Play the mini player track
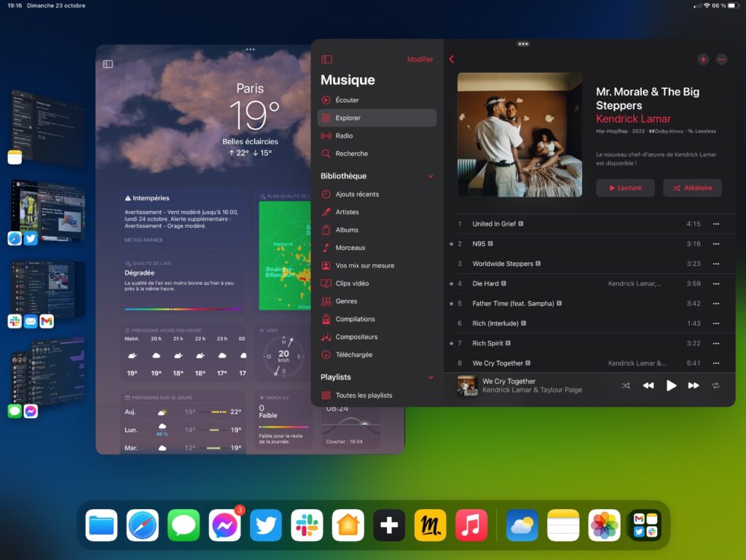746x560 pixels. click(671, 385)
